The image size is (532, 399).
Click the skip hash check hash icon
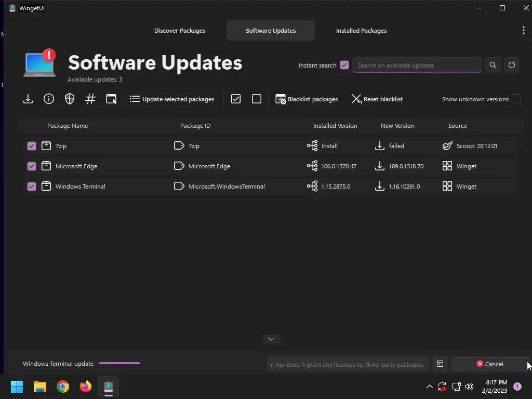90,99
